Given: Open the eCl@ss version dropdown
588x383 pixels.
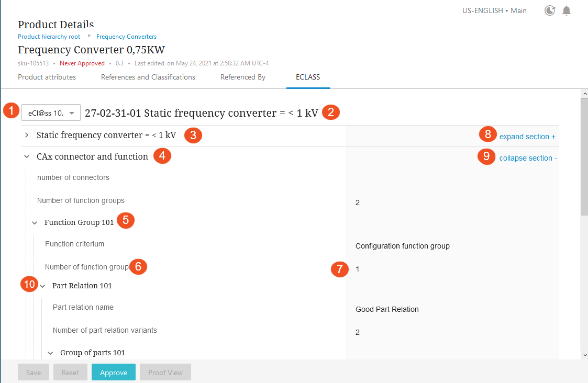Looking at the screenshot, I should (x=51, y=113).
